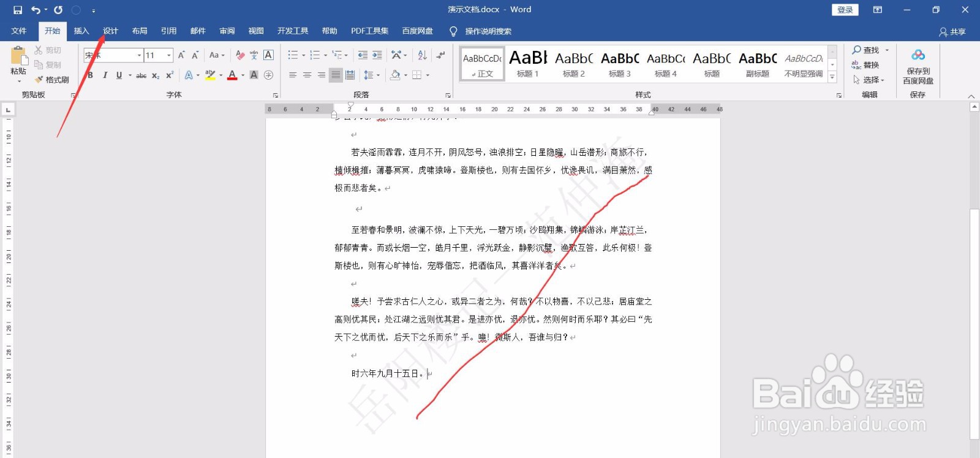
Task: Expand the numbered list options
Action: click(x=325, y=55)
